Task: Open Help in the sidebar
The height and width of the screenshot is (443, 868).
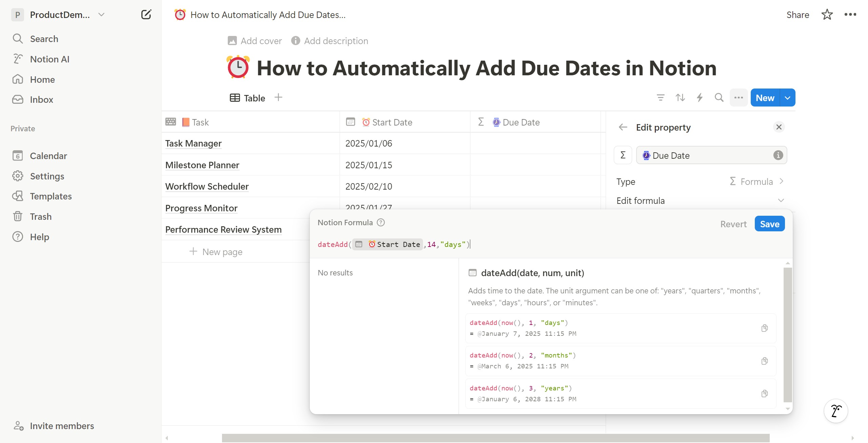Action: click(x=39, y=237)
